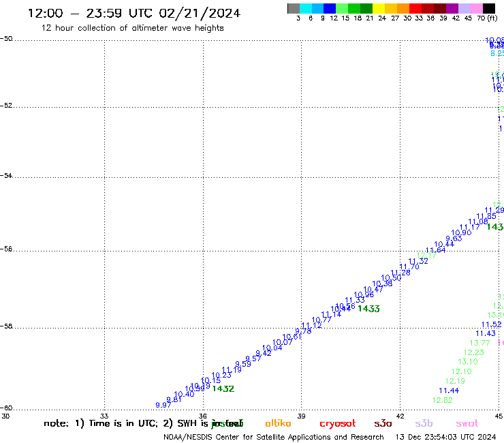This screenshot has width=504, height=443.
Task: Click the green time label "1432"
Action: pyautogui.click(x=223, y=388)
